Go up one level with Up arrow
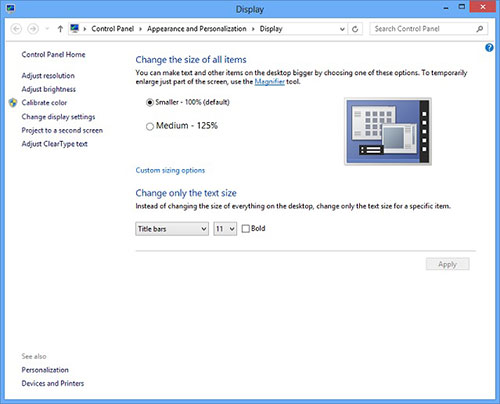500x404 pixels. coord(60,29)
